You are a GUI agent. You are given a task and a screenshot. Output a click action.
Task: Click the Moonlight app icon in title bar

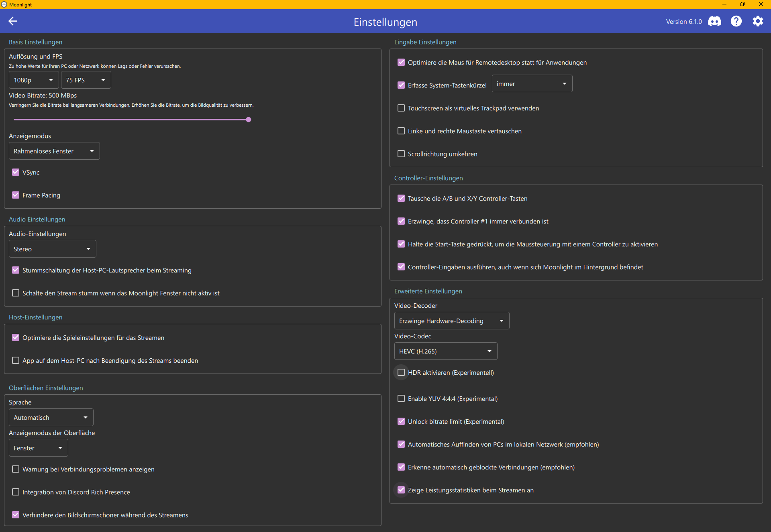[4, 4]
